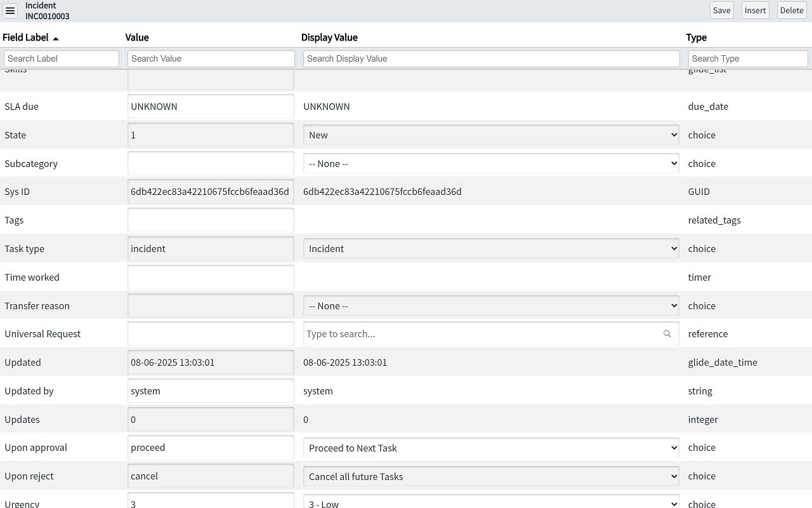The height and width of the screenshot is (508, 812).
Task: Focus the Search Label filter field
Action: click(62, 58)
